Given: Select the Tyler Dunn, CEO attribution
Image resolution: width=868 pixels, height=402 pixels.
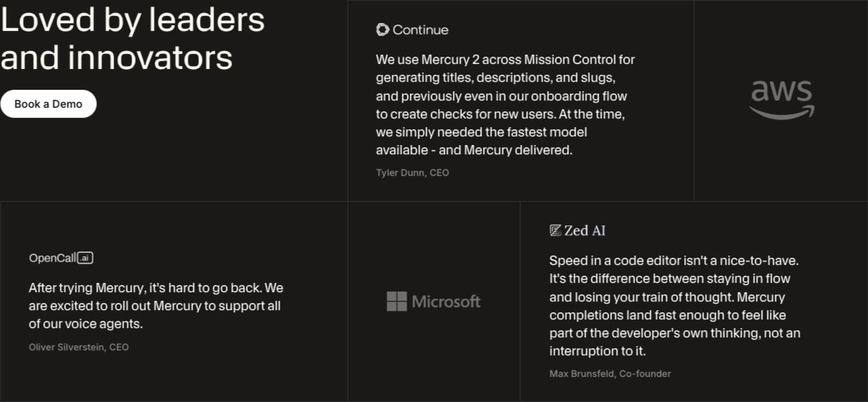Looking at the screenshot, I should coord(412,172).
